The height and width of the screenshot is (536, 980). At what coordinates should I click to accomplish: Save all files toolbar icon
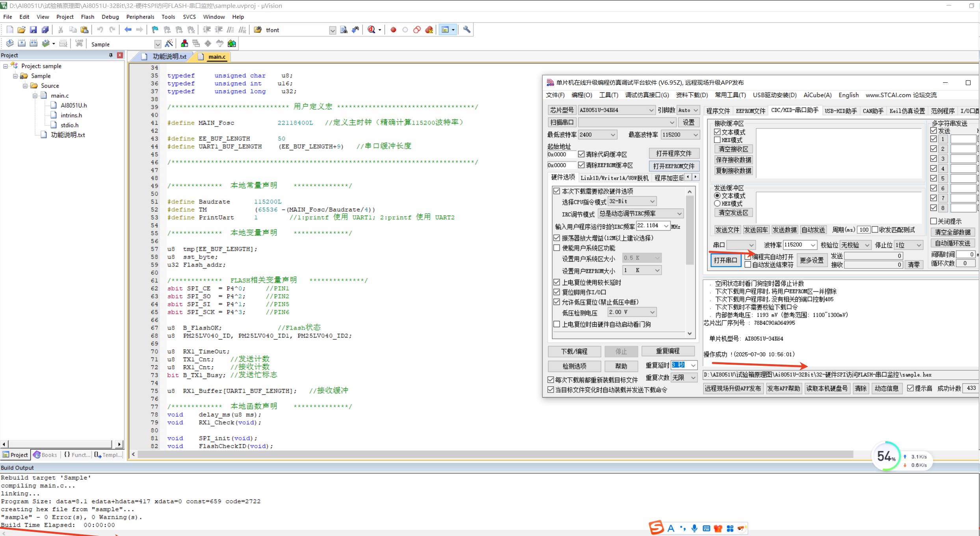point(45,30)
